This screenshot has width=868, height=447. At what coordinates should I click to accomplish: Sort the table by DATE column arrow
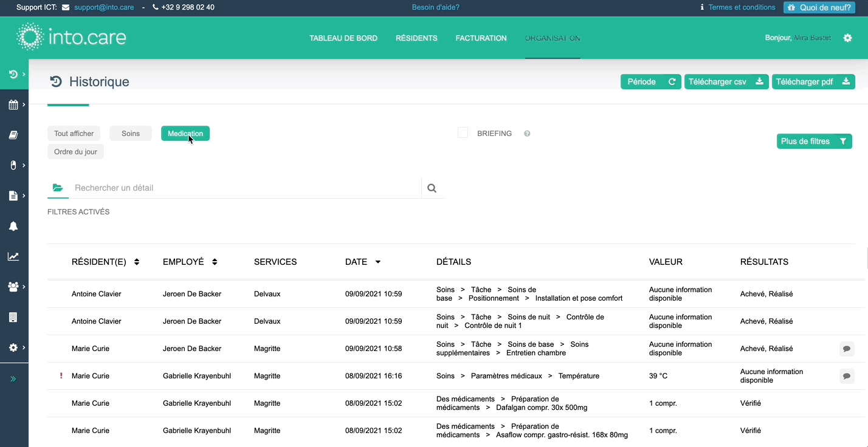click(377, 262)
